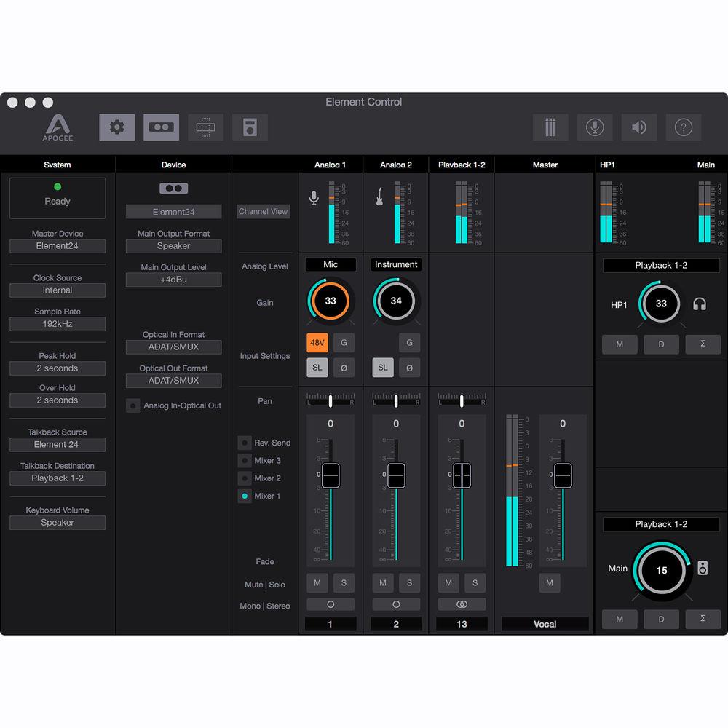
Task: Open Clock Source Internal dropdown
Action: (x=58, y=290)
